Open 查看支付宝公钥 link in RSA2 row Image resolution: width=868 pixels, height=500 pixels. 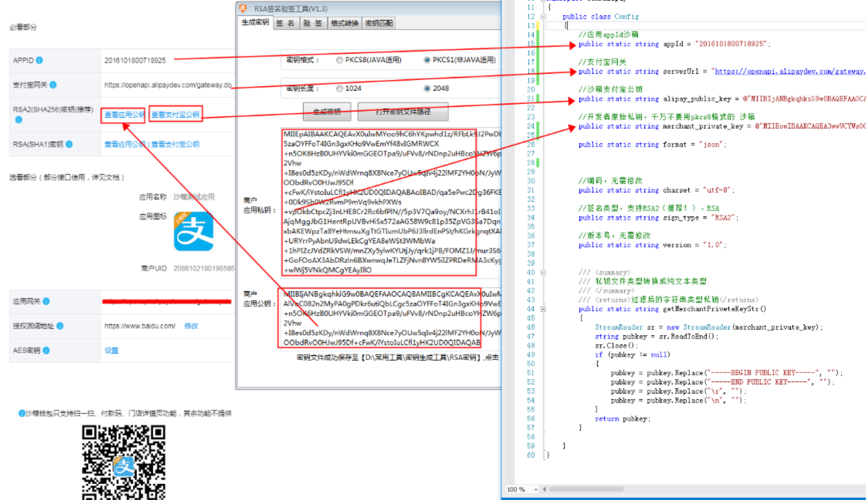175,114
